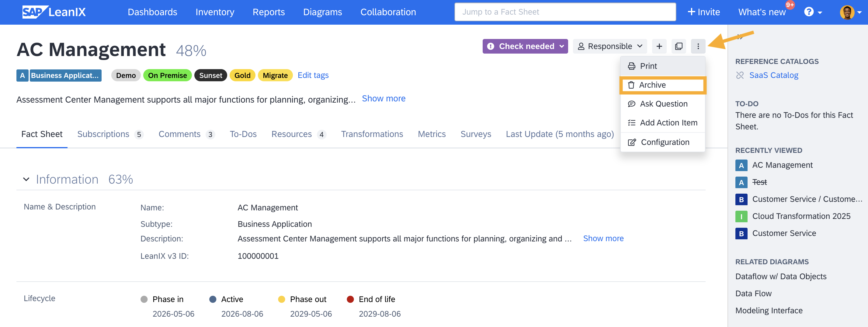
Task: Open the Transformations tab
Action: [x=372, y=134]
